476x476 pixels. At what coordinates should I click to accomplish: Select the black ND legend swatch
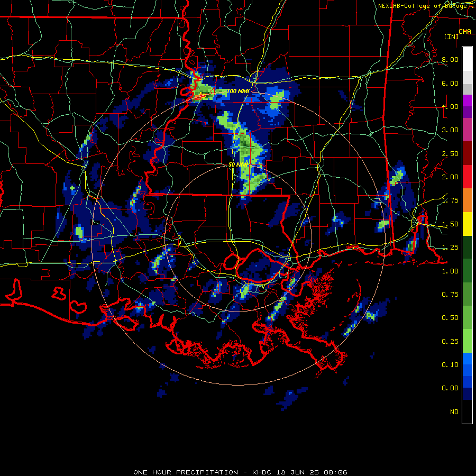coord(467,411)
